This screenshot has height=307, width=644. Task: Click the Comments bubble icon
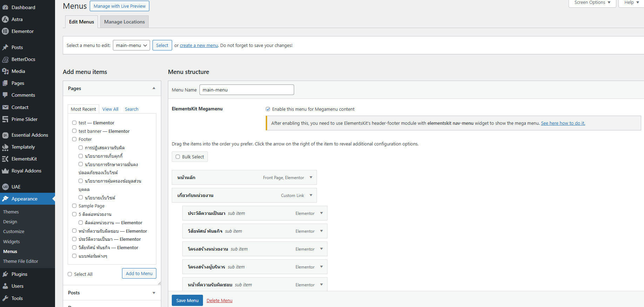point(5,95)
